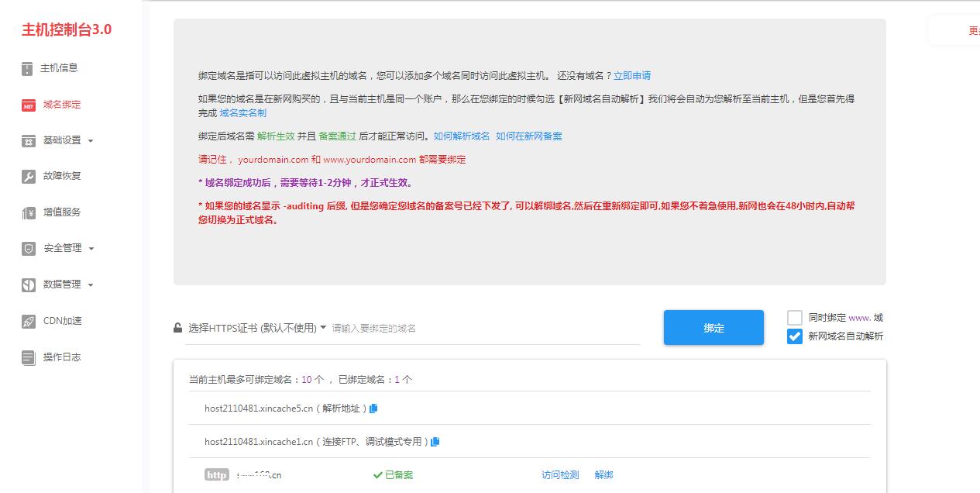Open 故障恢复 menu item
Viewport: 980px width, 493px height.
[x=62, y=176]
